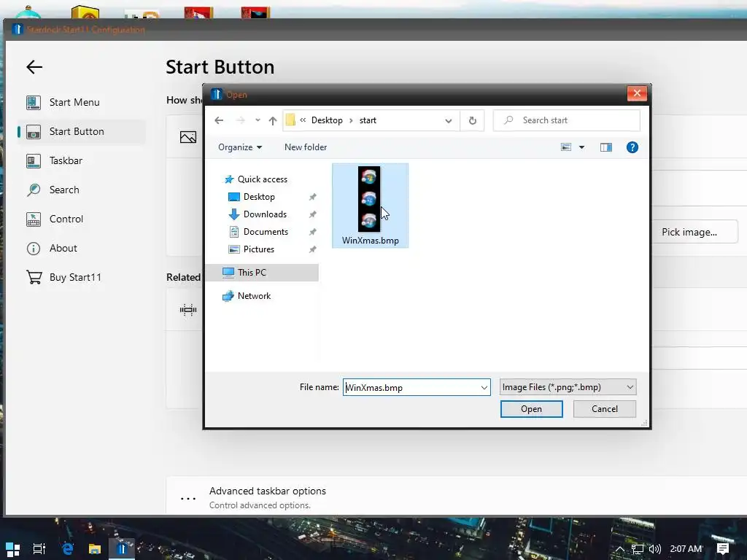This screenshot has width=747, height=560.
Task: Open Control section in sidebar
Action: [66, 219]
